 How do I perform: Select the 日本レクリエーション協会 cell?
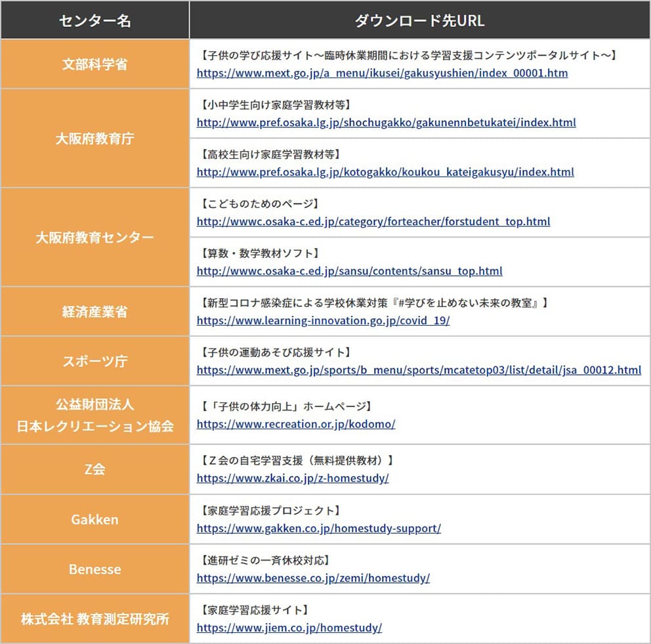click(95, 415)
